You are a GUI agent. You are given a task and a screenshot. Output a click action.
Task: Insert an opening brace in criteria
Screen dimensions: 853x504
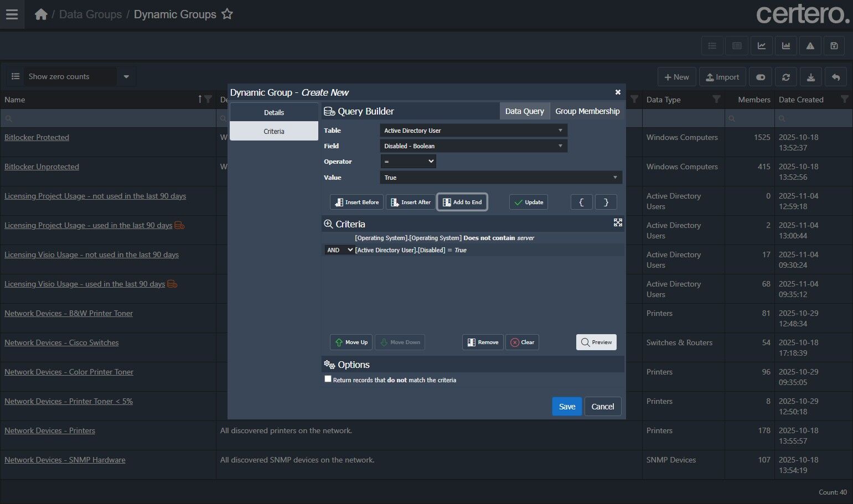(x=581, y=202)
